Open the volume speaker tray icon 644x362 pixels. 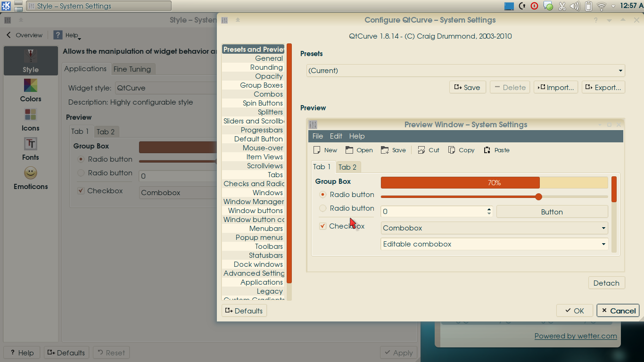tap(575, 6)
